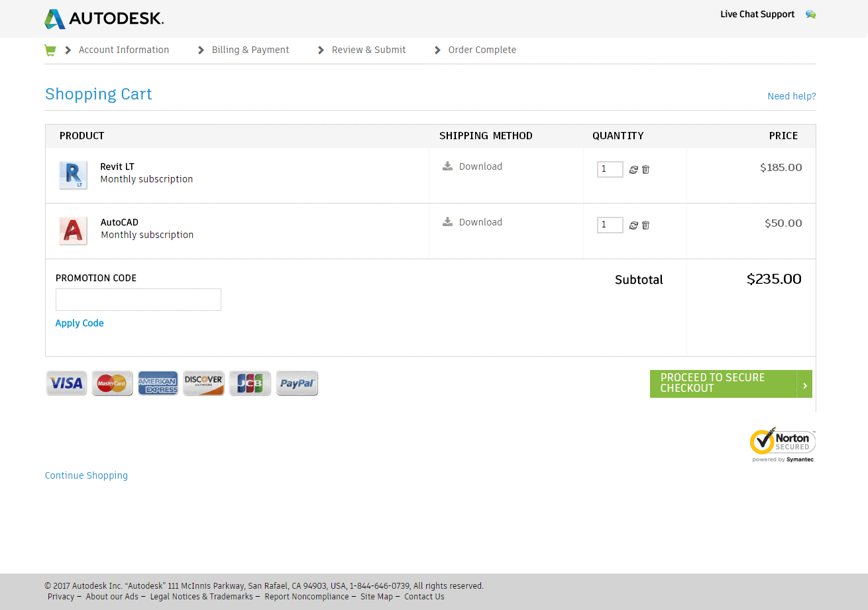Click Revit LT product name
868x610 pixels.
117,166
